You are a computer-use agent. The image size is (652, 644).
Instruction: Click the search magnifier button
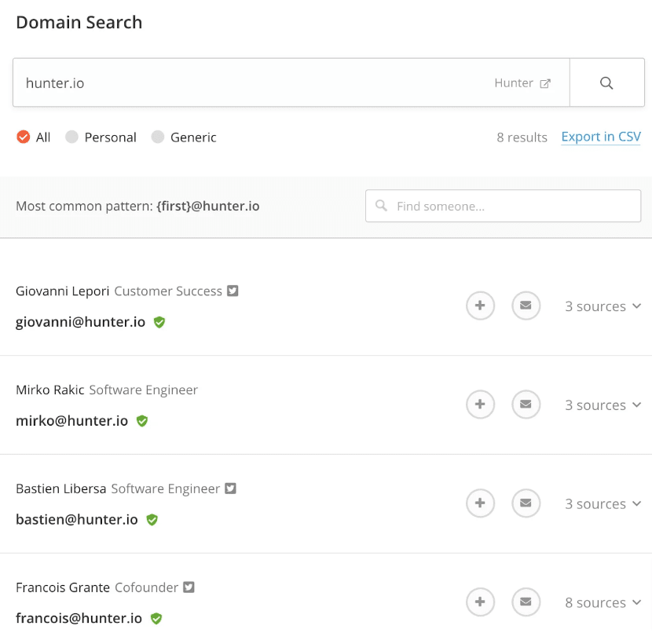(606, 82)
